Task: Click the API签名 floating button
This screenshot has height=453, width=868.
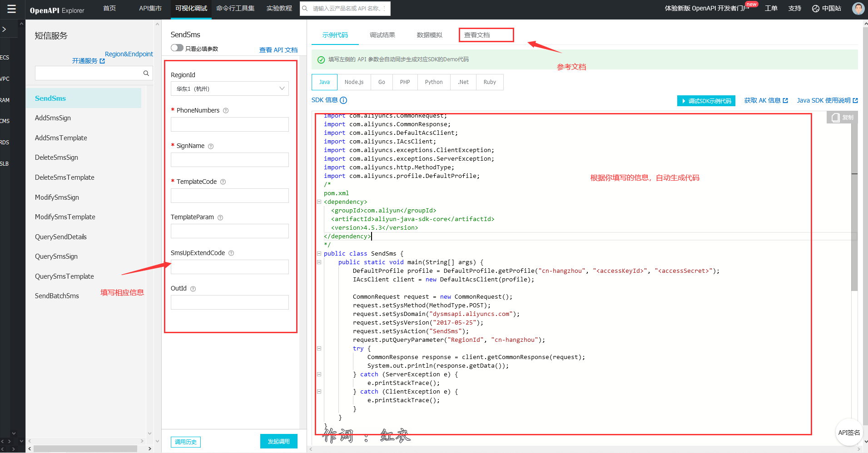Action: [x=848, y=433]
